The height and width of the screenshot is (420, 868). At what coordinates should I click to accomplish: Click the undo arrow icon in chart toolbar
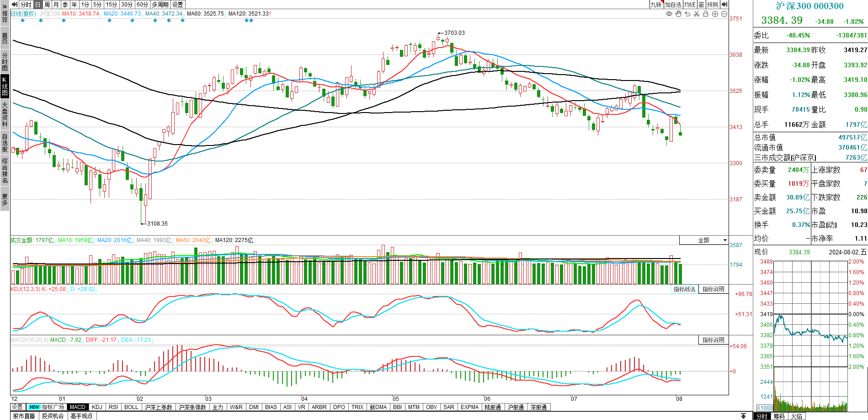click(687, 14)
